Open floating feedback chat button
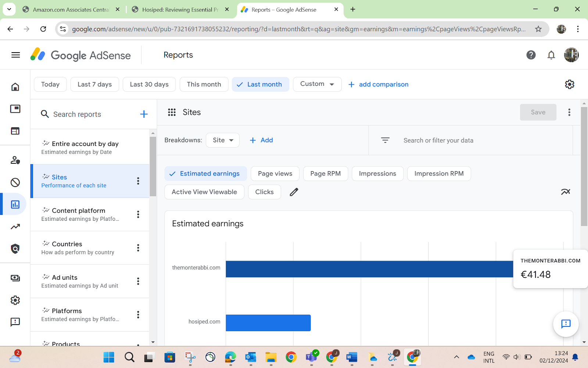The image size is (588, 368). (566, 324)
